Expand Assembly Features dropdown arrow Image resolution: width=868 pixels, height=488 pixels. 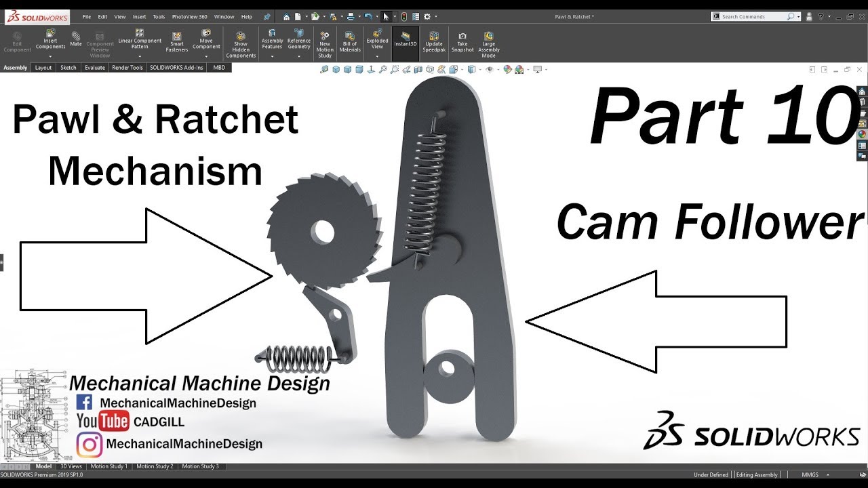[272, 56]
